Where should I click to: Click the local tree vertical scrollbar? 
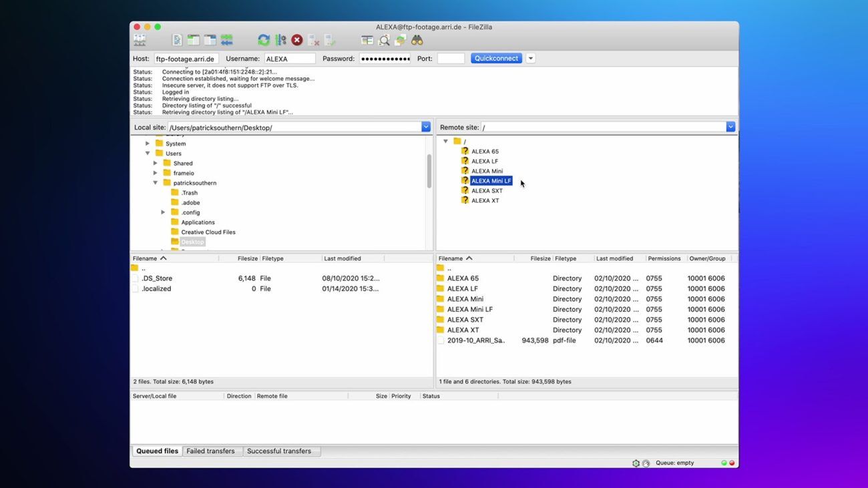(428, 171)
